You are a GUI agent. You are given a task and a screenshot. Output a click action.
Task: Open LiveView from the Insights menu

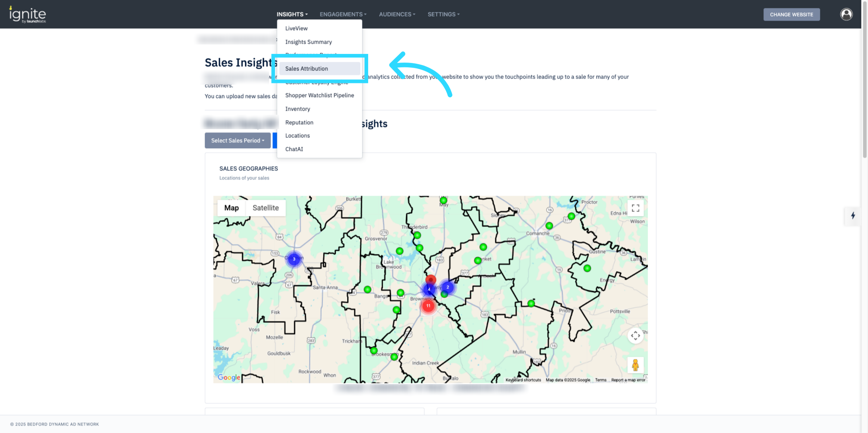click(296, 28)
